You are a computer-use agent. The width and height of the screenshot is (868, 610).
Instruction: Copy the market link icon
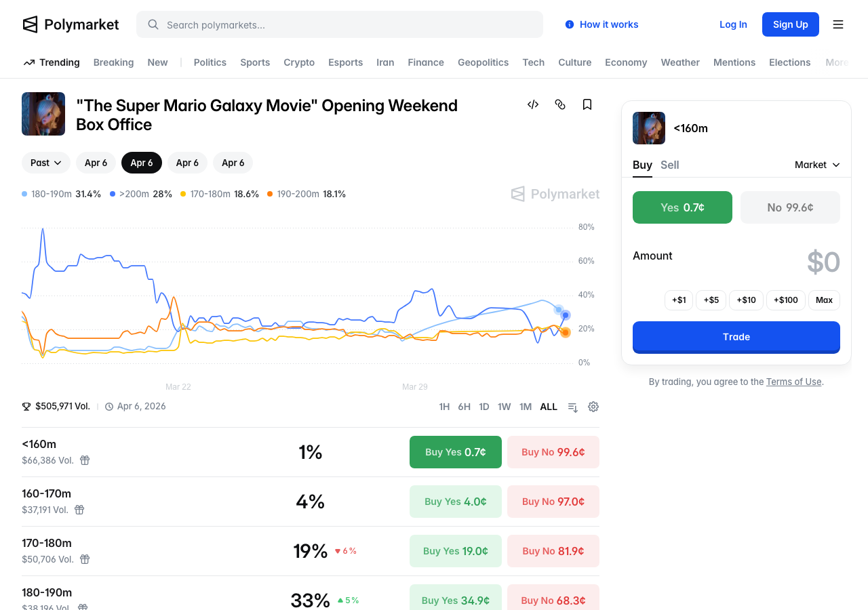[560, 104]
